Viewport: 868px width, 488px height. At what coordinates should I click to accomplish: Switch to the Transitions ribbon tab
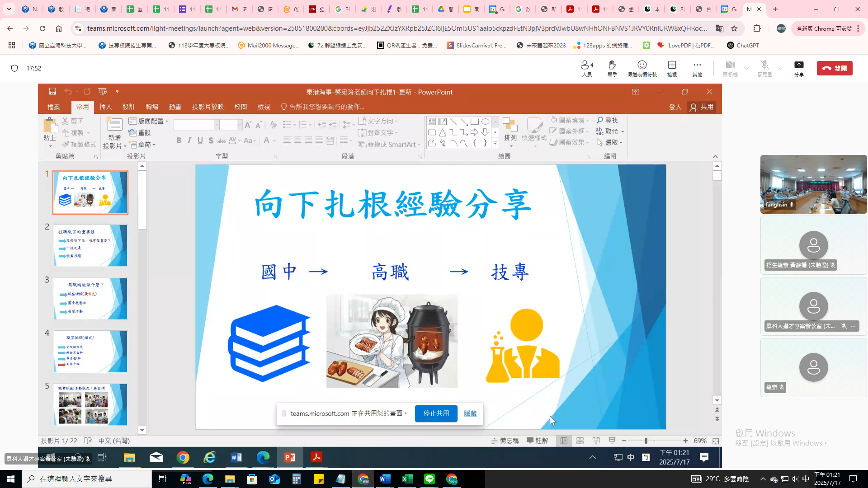click(x=152, y=107)
